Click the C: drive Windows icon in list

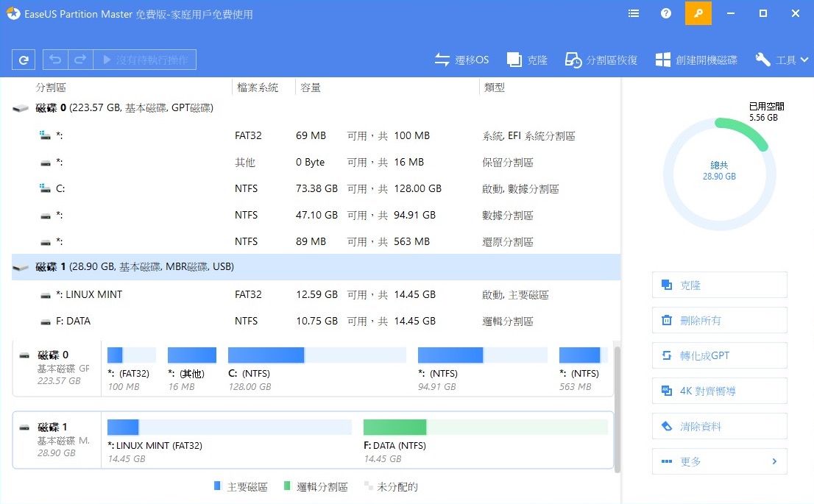[45, 188]
